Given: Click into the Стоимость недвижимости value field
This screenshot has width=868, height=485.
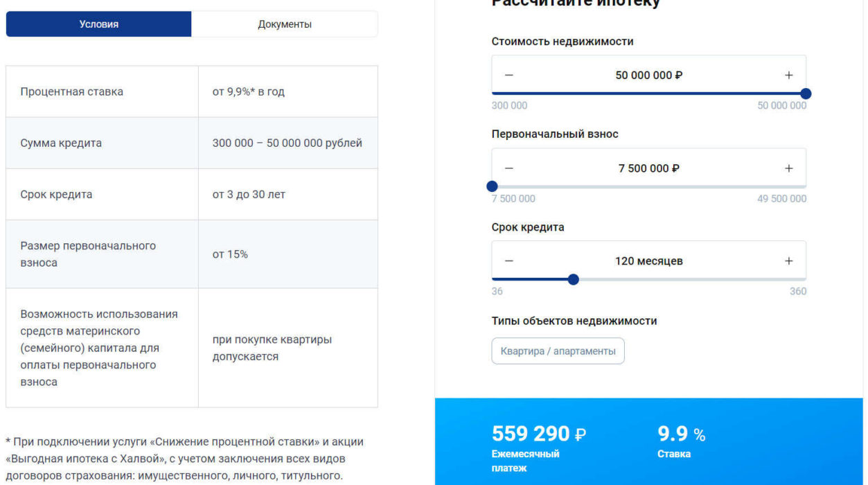Looking at the screenshot, I should pos(648,75).
